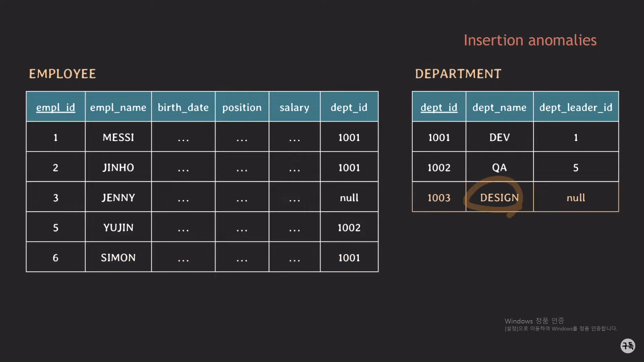Image resolution: width=644 pixels, height=362 pixels.
Task: Click the empl_id column header
Action: [56, 107]
